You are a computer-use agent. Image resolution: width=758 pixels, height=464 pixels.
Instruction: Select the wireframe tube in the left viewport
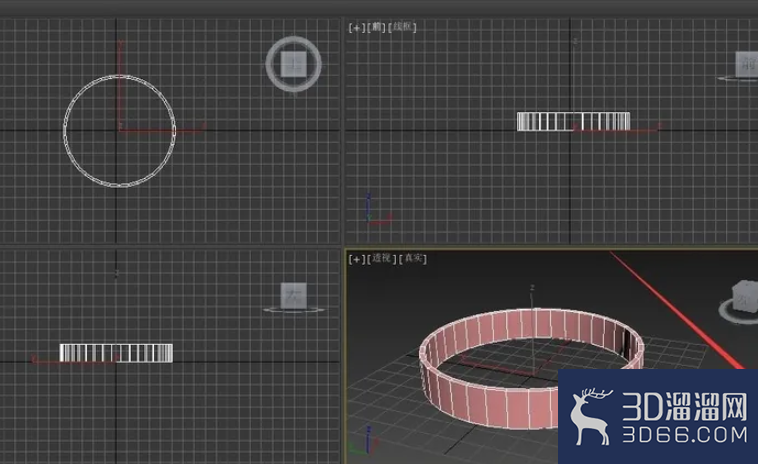pos(116,353)
